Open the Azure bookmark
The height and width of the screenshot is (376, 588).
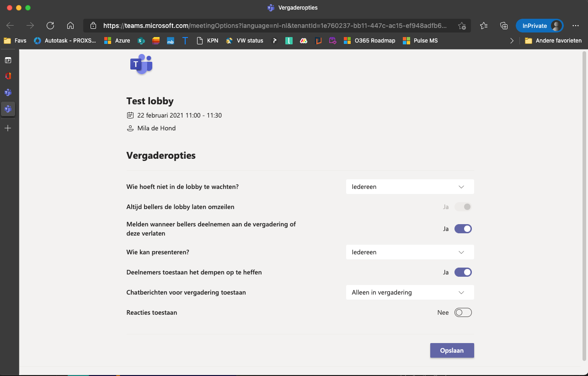(117, 41)
